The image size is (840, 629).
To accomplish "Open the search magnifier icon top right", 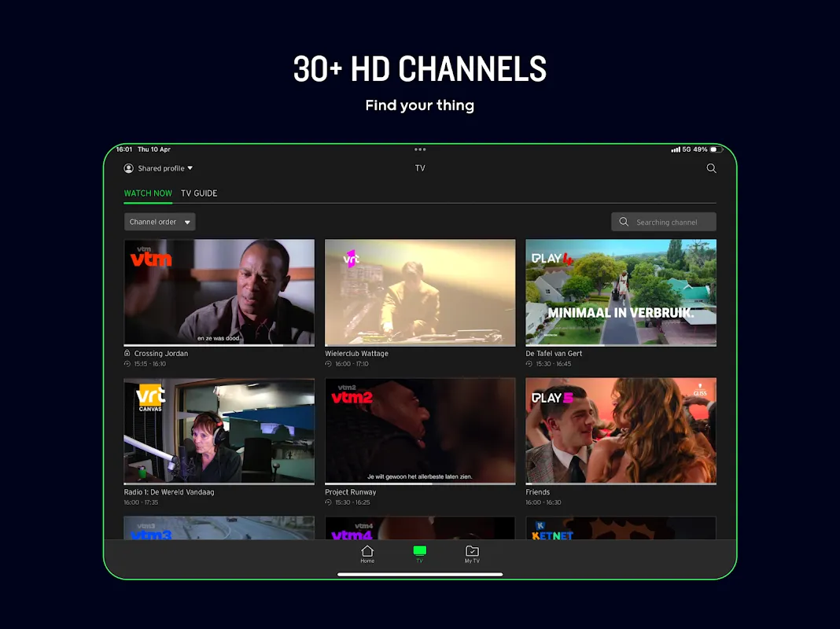I will point(711,168).
